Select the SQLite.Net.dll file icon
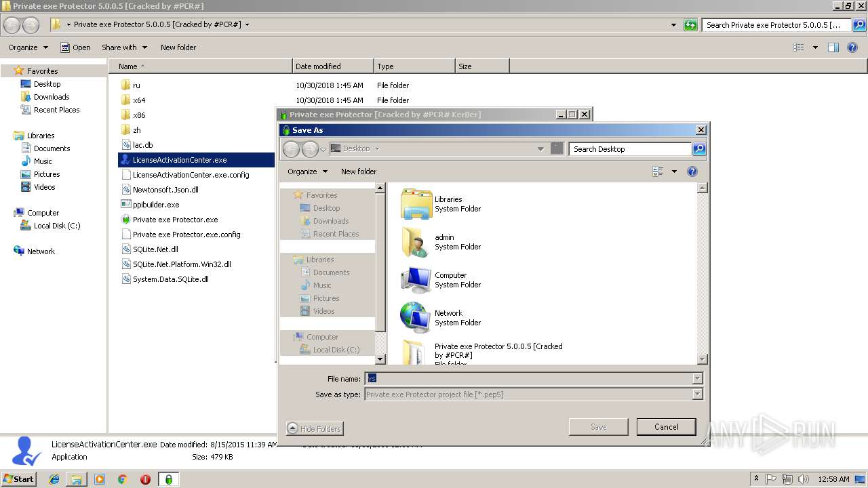This screenshot has width=868, height=488. coord(125,249)
